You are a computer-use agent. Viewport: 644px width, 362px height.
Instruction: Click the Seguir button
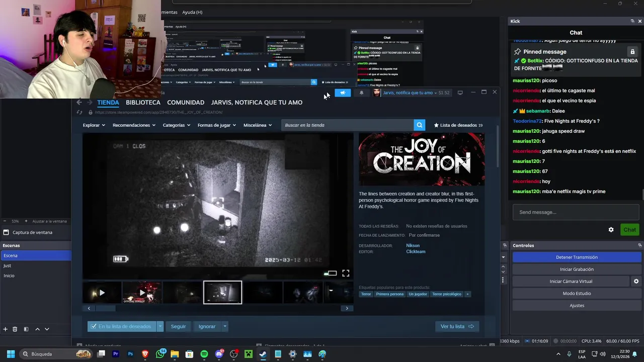pos(178,326)
